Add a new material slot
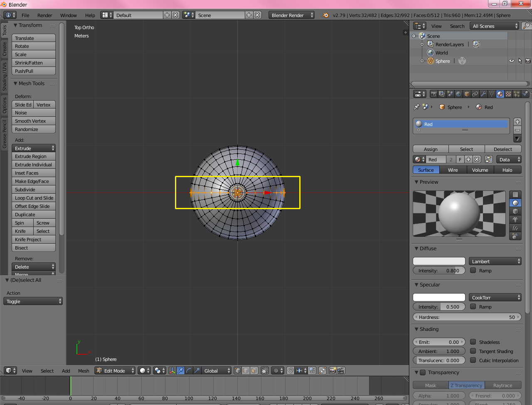The image size is (532, 405). (x=517, y=122)
